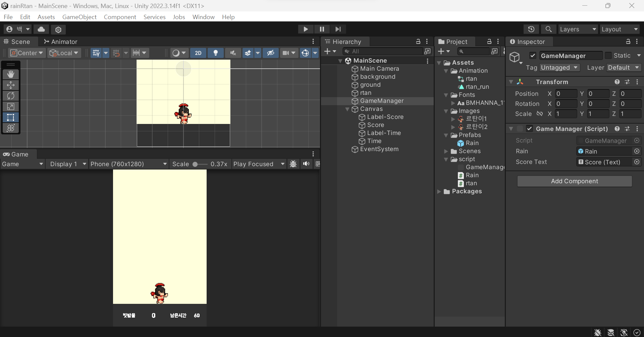Select the Rect tool

[x=11, y=117]
